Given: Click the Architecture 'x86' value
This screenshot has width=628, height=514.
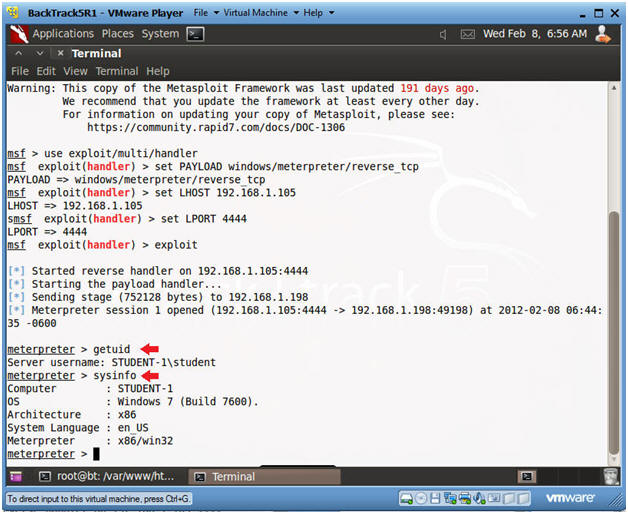Looking at the screenshot, I should click(127, 415).
